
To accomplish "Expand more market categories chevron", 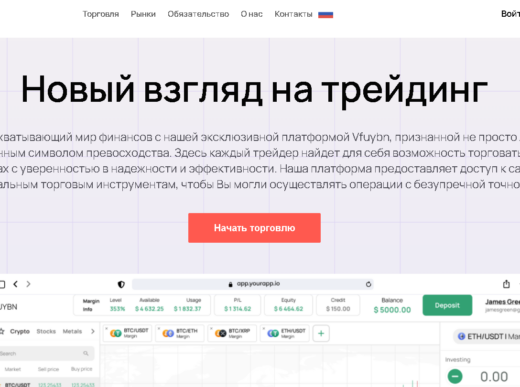I will tap(93, 331).
